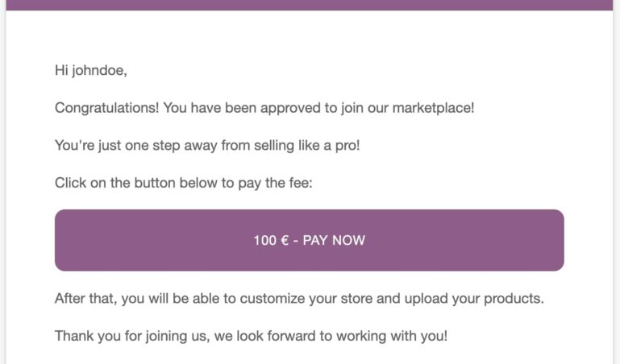Click the word "store" in the email
Screen dimensions: 620x364
point(353,298)
